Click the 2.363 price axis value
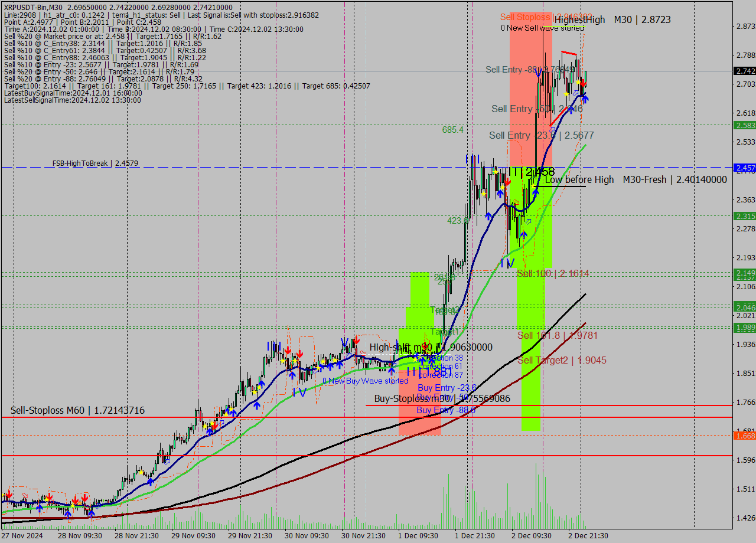 [x=745, y=200]
